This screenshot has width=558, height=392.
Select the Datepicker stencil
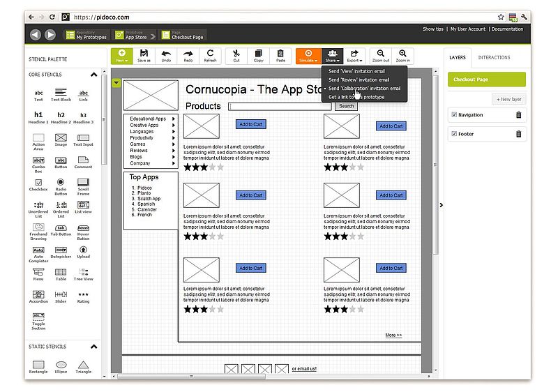[x=61, y=252]
